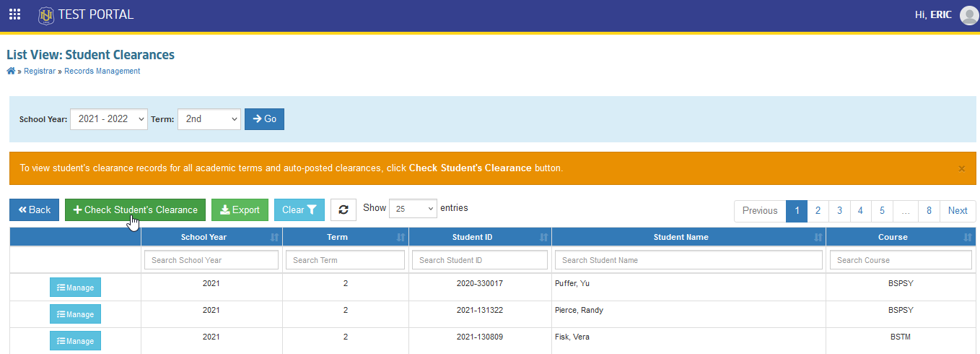Go to Previous page

760,211
